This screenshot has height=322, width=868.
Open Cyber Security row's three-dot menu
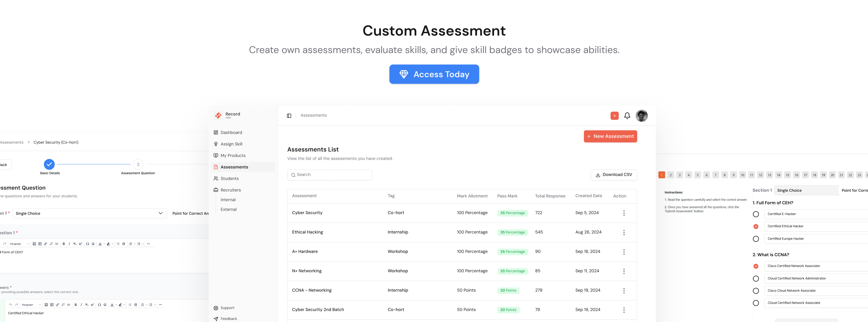pyautogui.click(x=624, y=213)
